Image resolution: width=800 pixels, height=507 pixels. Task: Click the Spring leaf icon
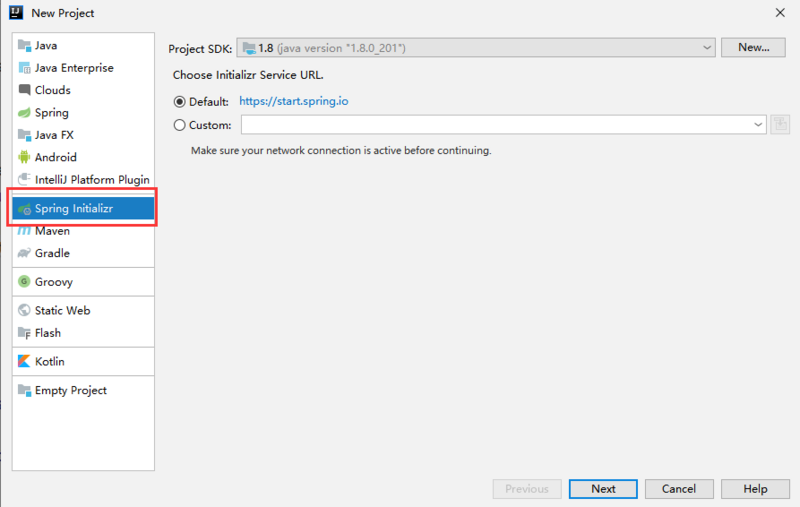point(24,112)
